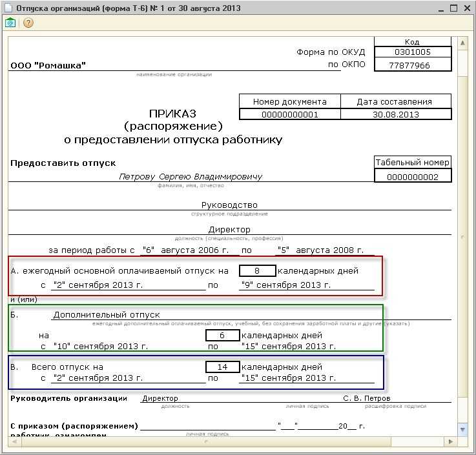Screen dimensions: 476x455
Task: Select total leave start "2" сентября in section В
Action: tap(98, 378)
